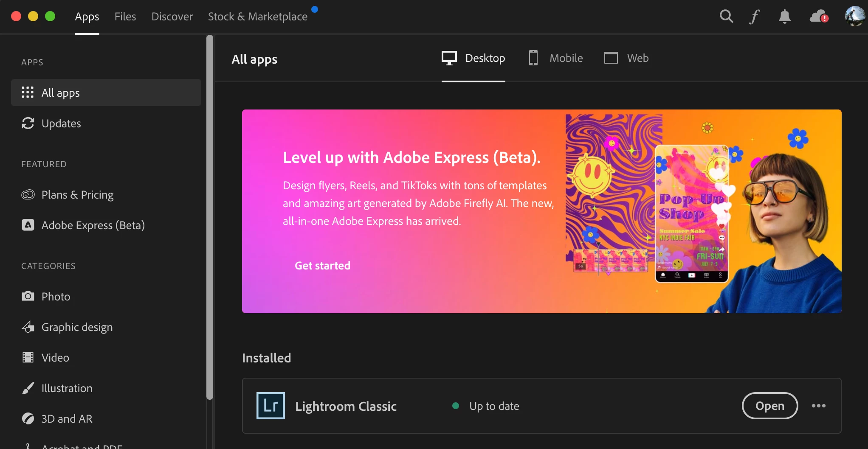Click the macOS green fullscreen window button
The image size is (868, 449).
(50, 16)
